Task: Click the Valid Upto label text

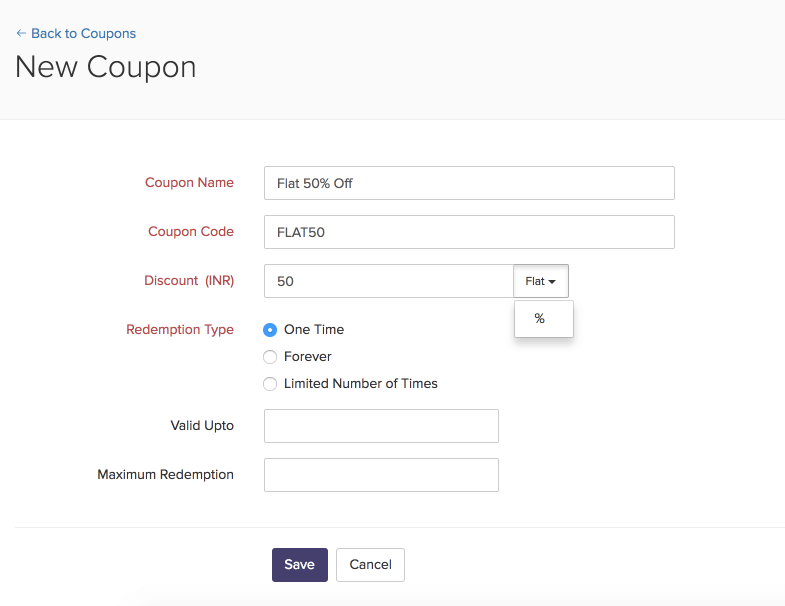Action: (x=202, y=426)
